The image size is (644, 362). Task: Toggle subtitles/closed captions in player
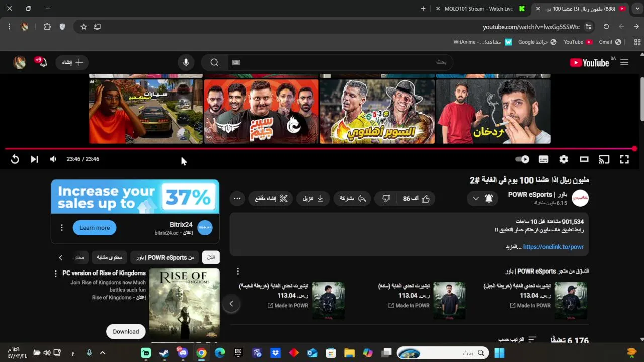click(543, 159)
